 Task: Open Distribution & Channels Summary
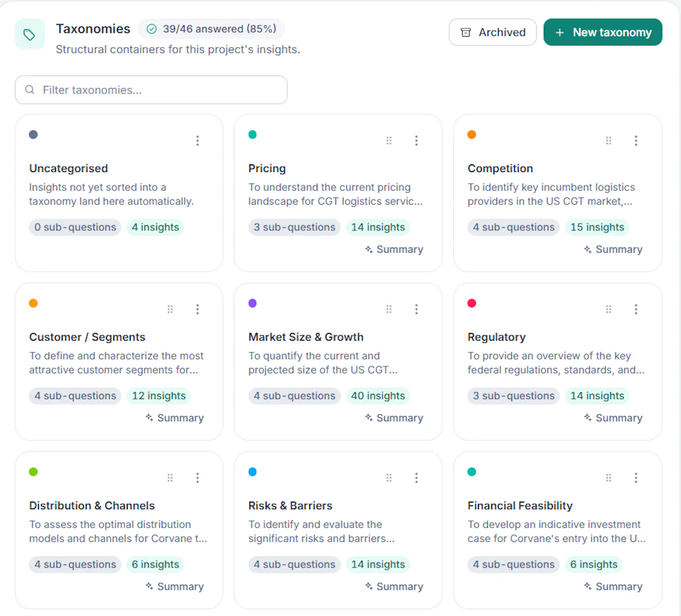point(175,586)
